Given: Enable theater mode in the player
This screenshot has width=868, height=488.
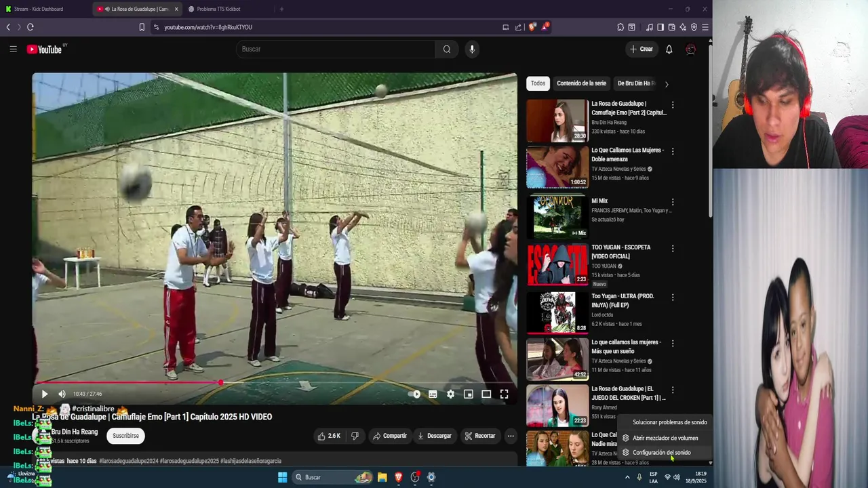Looking at the screenshot, I should pos(486,394).
